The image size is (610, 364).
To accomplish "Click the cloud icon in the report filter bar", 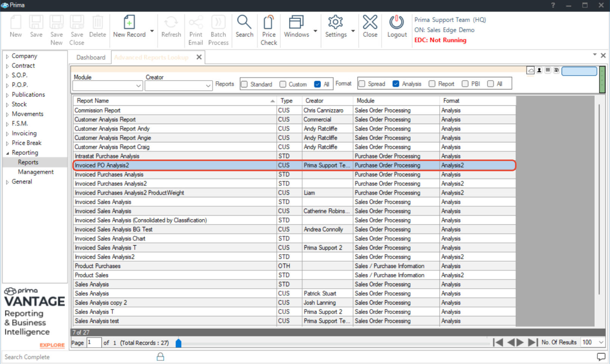I will pos(531,70).
